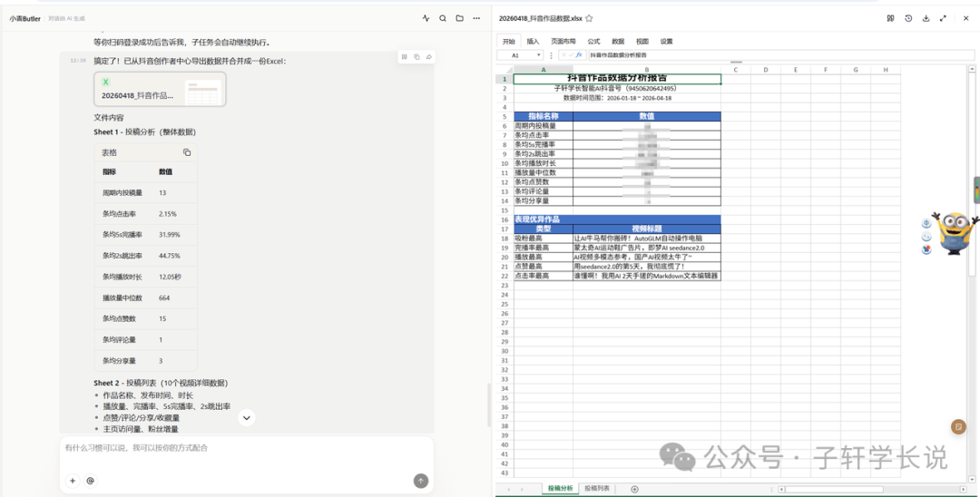This screenshot has height=497, width=980.
Task: Click the 2.15% value in chat table
Action: [x=168, y=213]
